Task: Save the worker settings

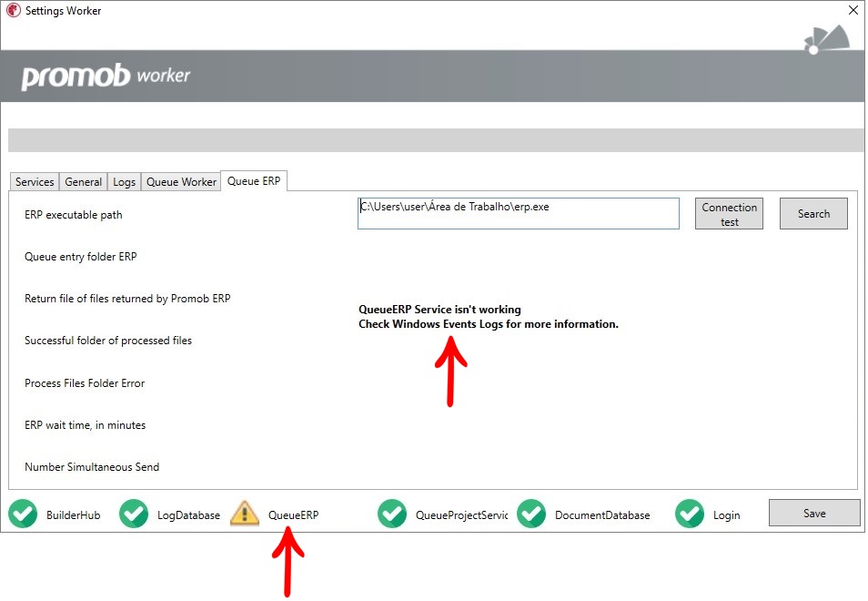Action: (x=814, y=513)
